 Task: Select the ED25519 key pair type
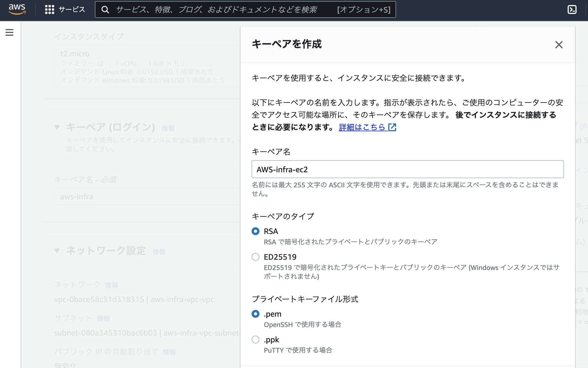click(x=256, y=257)
